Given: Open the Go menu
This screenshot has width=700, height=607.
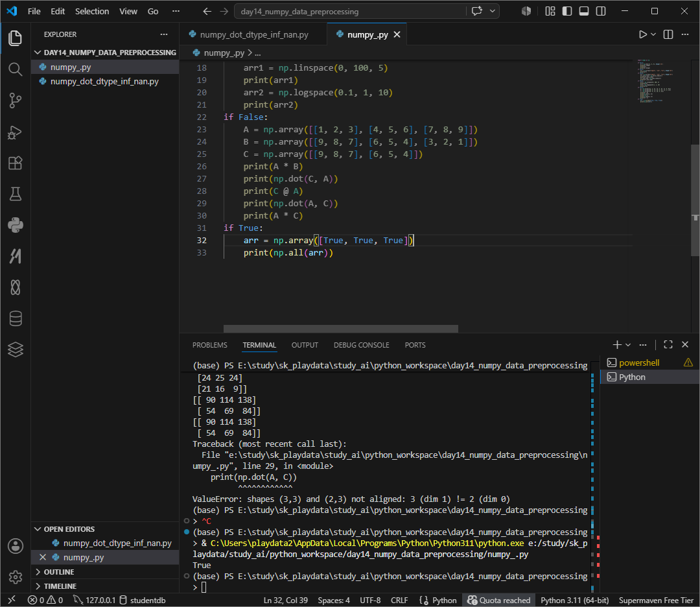Looking at the screenshot, I should point(153,11).
